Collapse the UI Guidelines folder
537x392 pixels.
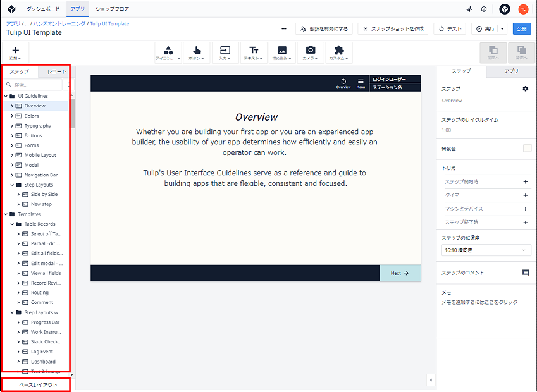pyautogui.click(x=6, y=96)
